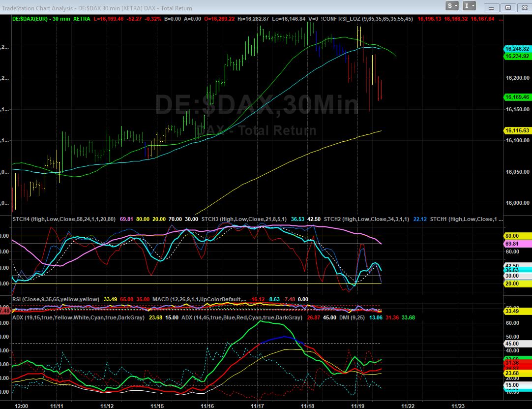532x409 pixels.
Task: Click the 16,200.00 price axis label
Action: pyautogui.click(x=517, y=78)
